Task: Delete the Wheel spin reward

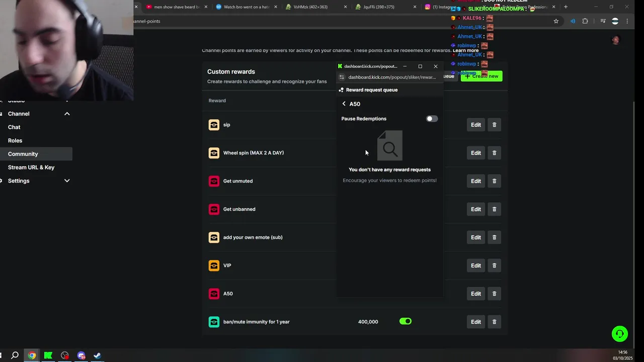Action: 494,153
